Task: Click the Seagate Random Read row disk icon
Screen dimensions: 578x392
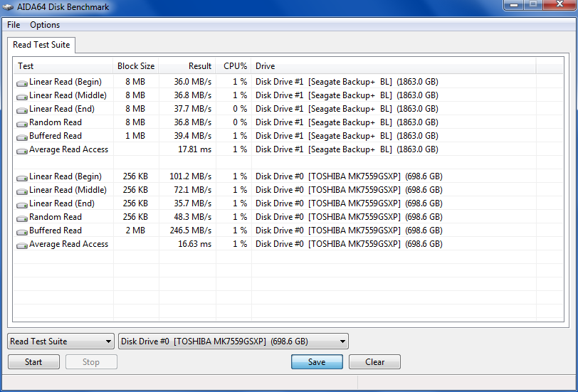Action: click(22, 123)
